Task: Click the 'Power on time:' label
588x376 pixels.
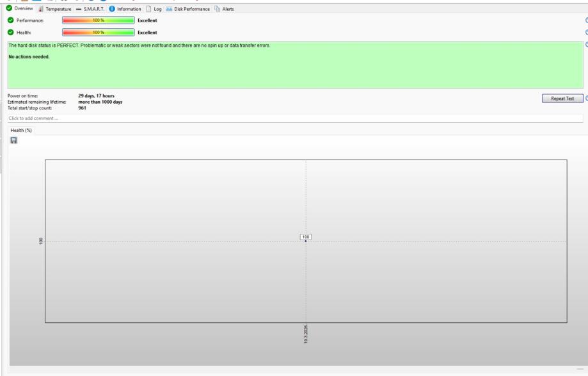Action: point(22,95)
